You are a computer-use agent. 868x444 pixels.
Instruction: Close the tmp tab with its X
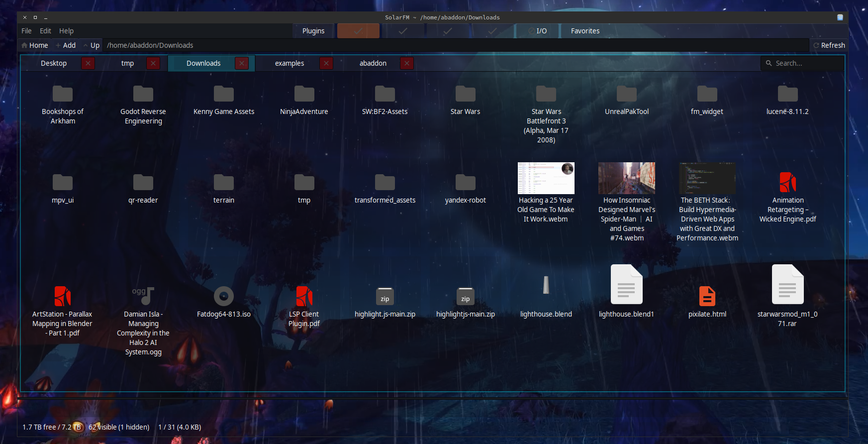tap(153, 63)
